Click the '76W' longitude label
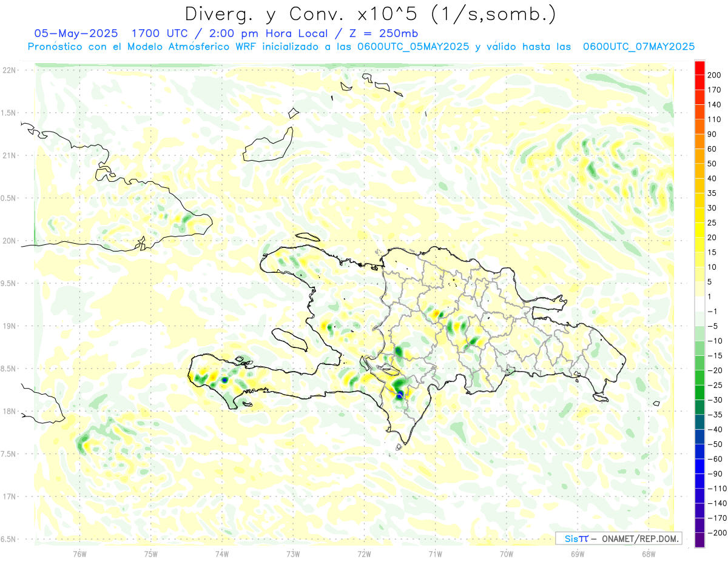This screenshot has width=728, height=562. (79, 554)
